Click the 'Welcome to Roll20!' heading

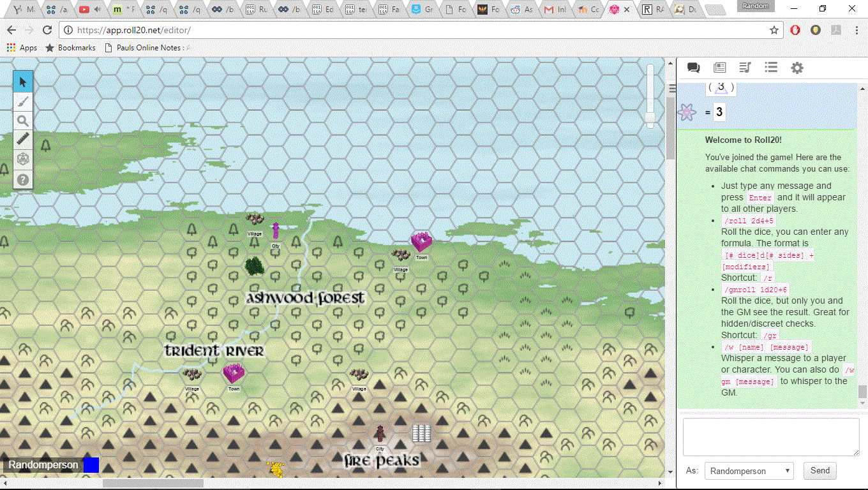[743, 140]
